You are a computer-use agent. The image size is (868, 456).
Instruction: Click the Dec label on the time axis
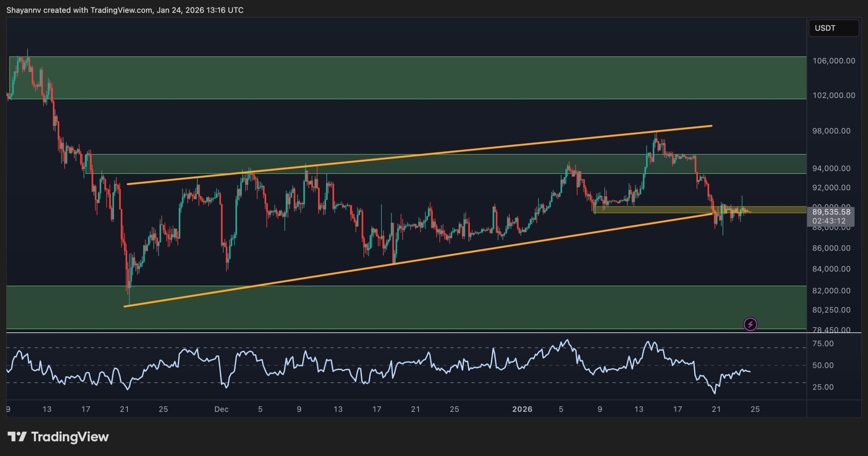pyautogui.click(x=222, y=409)
